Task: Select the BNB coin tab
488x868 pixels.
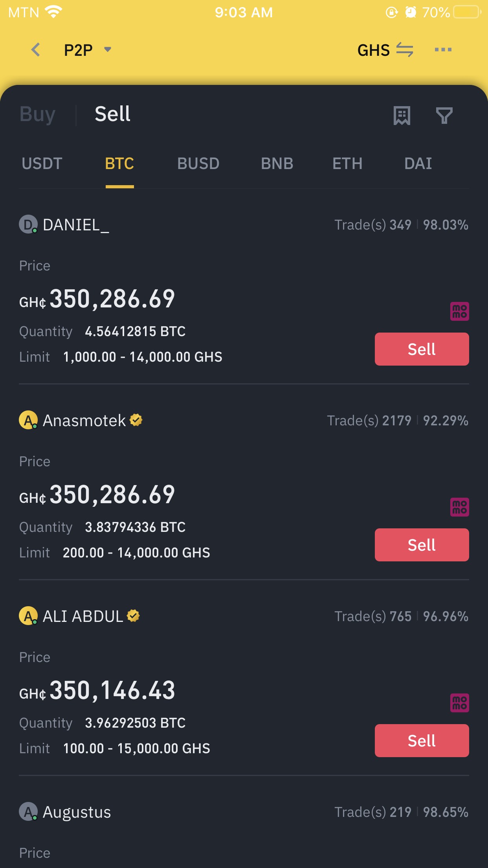Action: point(277,164)
